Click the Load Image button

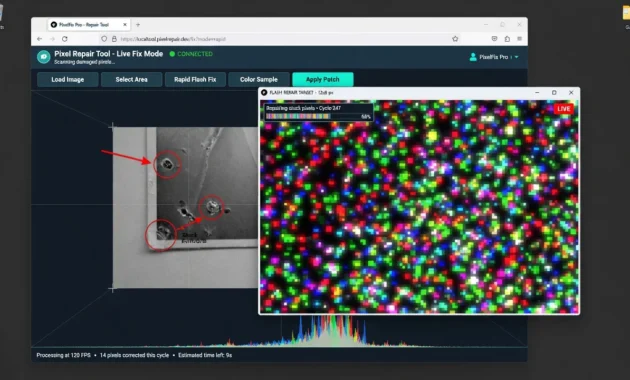tap(68, 80)
